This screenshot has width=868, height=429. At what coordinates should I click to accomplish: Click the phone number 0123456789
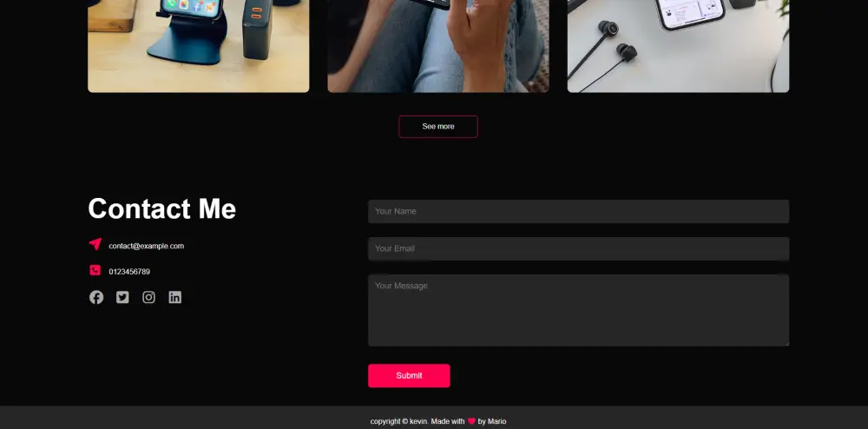129,272
